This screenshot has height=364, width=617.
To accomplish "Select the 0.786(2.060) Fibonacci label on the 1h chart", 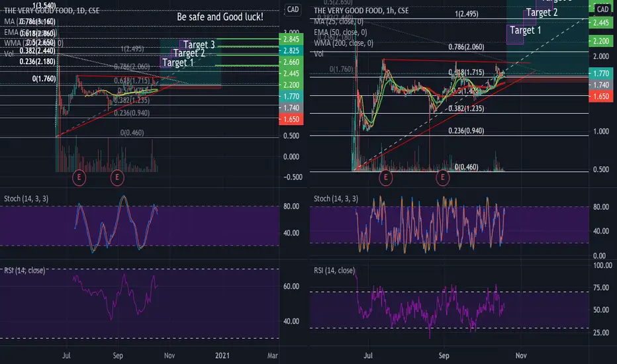I will [466, 47].
